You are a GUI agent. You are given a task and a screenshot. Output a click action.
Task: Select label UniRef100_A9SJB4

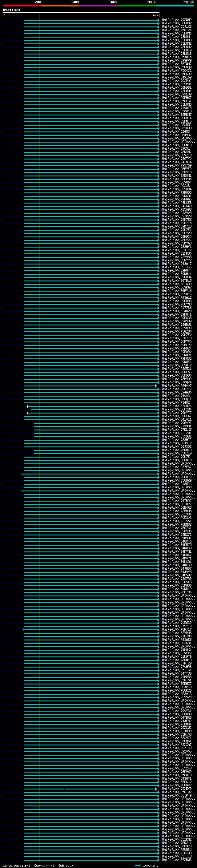coord(177,186)
